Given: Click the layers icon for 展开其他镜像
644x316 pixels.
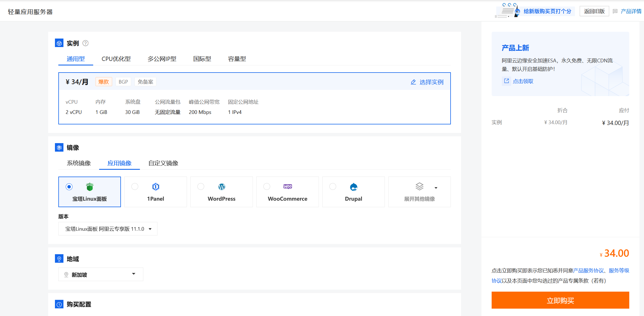Looking at the screenshot, I should [x=419, y=186].
